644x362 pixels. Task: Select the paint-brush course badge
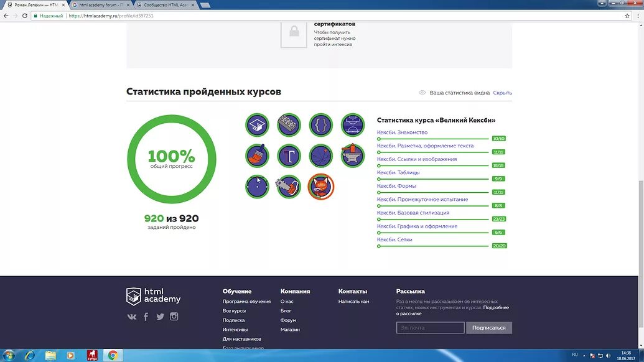(257, 156)
